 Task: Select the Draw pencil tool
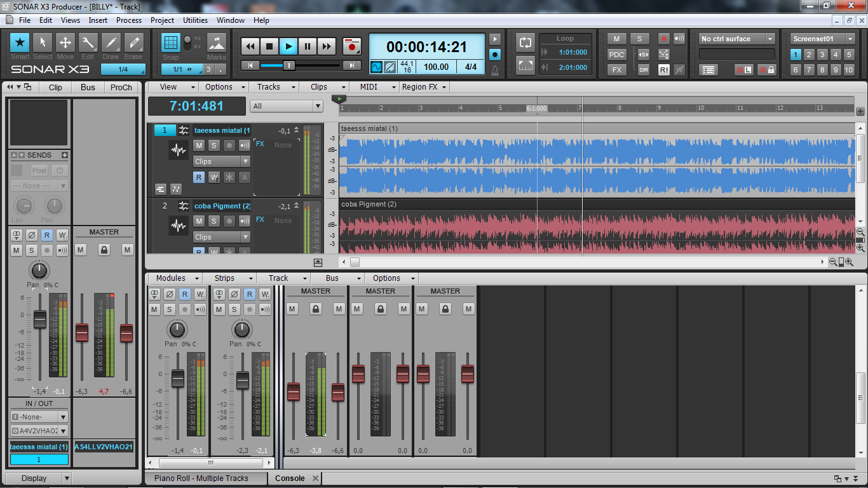[111, 43]
